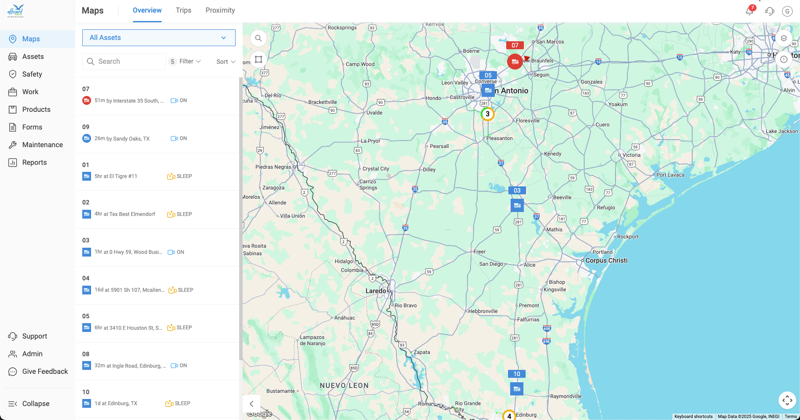The width and height of the screenshot is (800, 420).
Task: Click the Corpus Christi map label
Action: coord(607,260)
